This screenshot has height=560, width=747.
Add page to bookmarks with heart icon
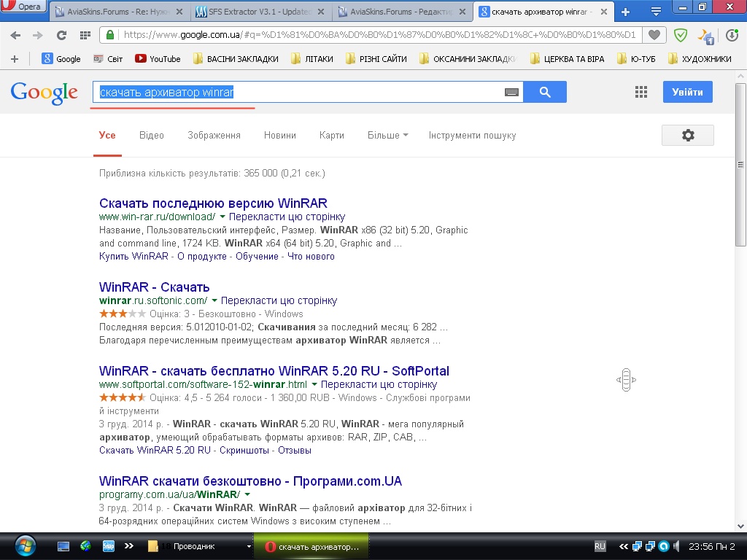[x=654, y=35]
